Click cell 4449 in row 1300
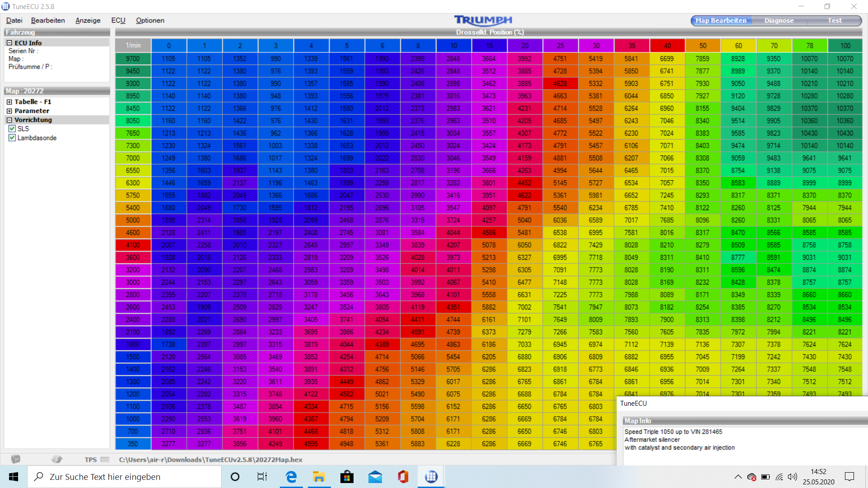The height and width of the screenshot is (488, 868). (x=346, y=382)
